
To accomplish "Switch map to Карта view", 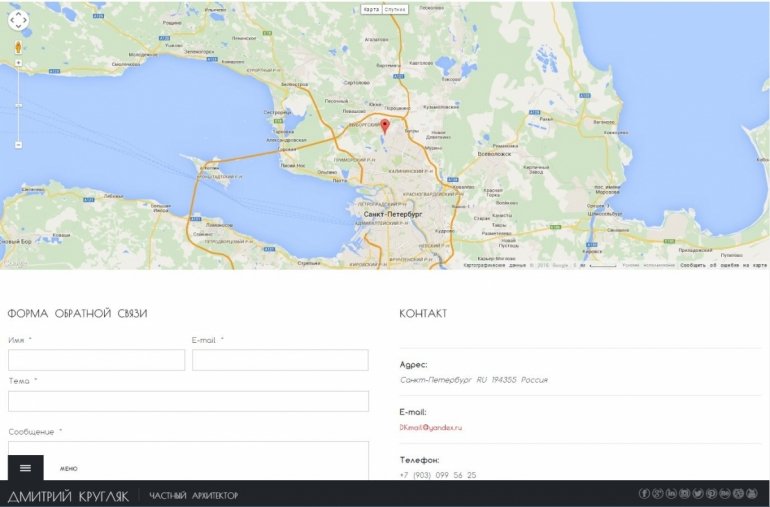I will coord(371,9).
